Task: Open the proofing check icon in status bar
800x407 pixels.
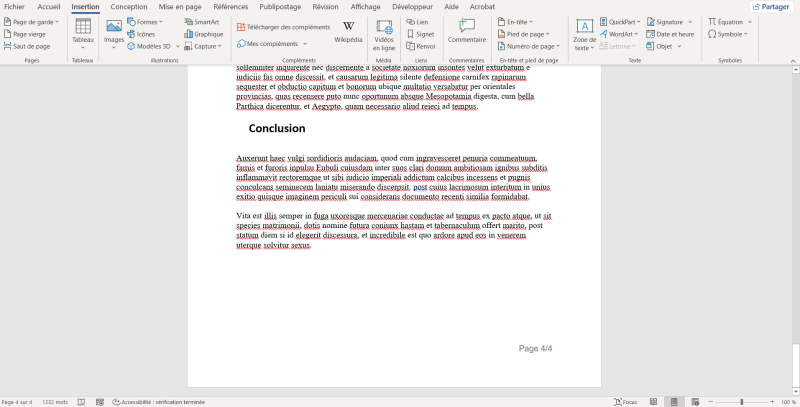Action: pos(81,402)
